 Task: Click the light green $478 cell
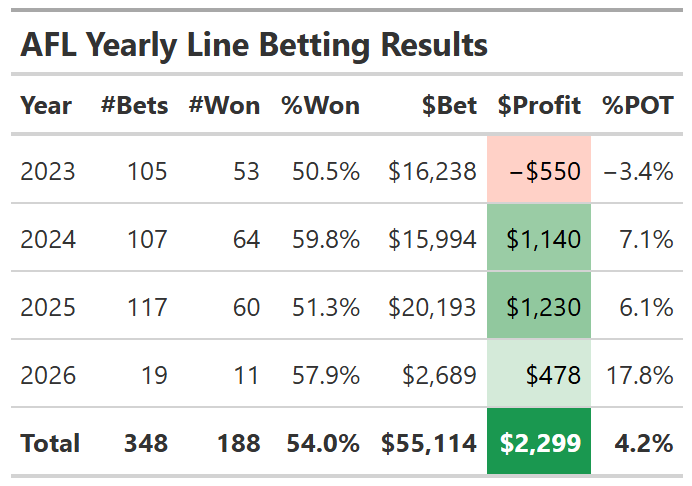[539, 375]
